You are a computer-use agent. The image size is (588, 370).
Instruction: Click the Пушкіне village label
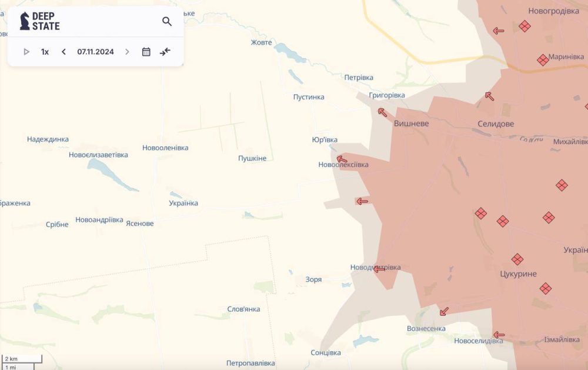pyautogui.click(x=252, y=158)
